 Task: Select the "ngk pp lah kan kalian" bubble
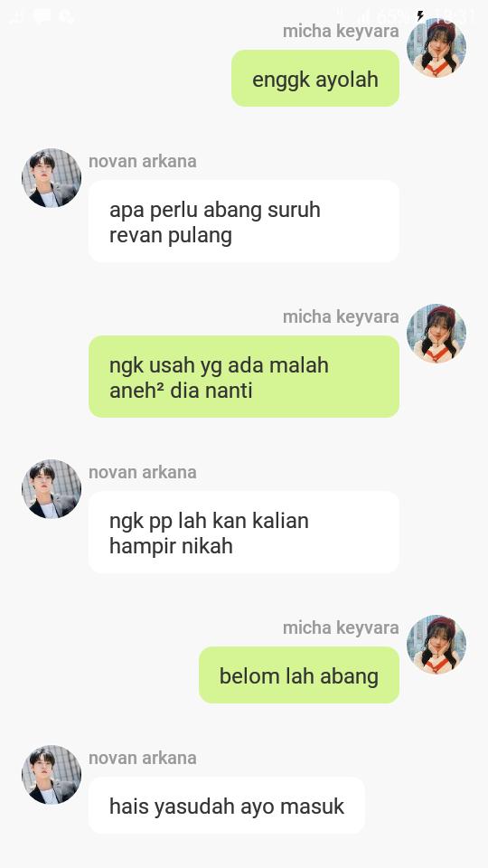[244, 533]
